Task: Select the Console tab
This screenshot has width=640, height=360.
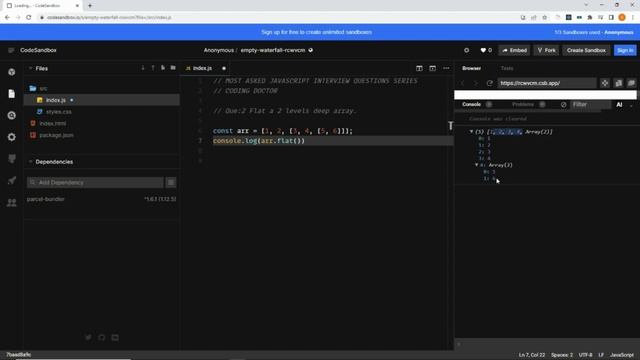Action: click(x=471, y=104)
